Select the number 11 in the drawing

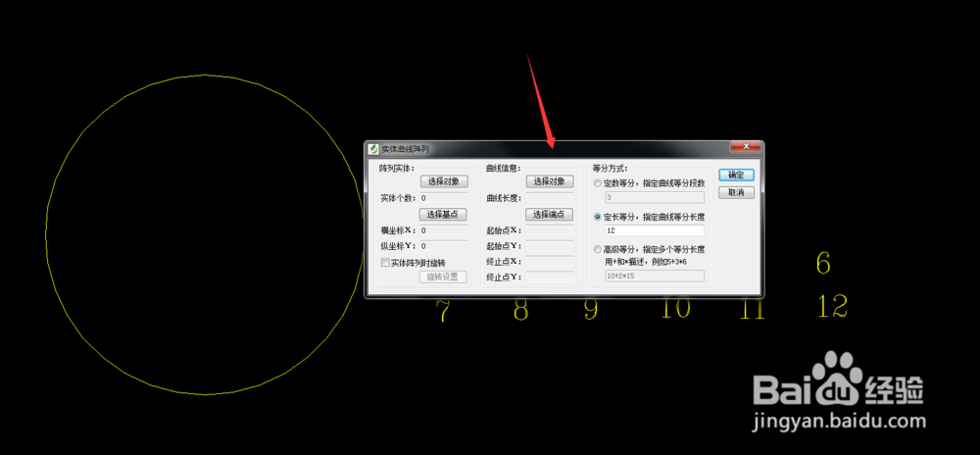point(752,309)
